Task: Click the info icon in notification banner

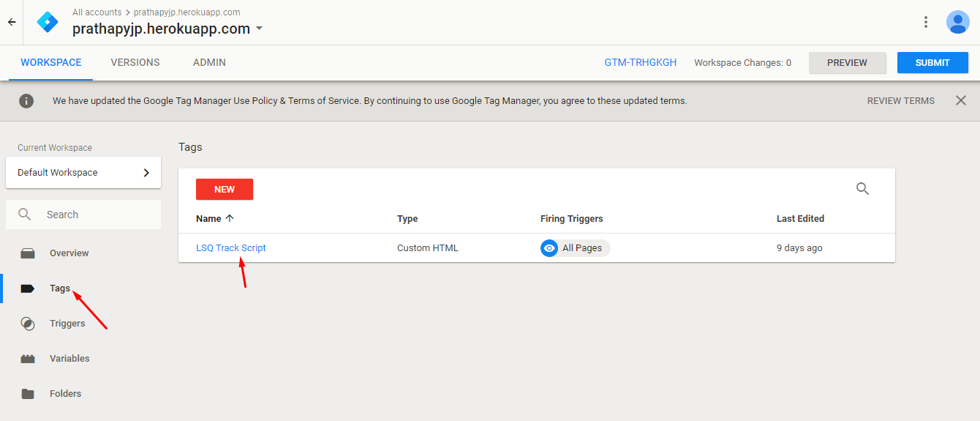Action: [x=26, y=101]
